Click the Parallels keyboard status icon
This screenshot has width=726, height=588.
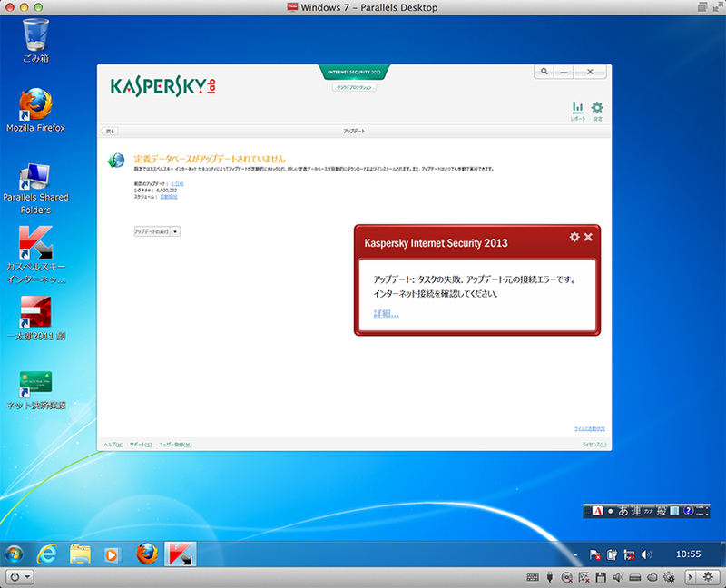tap(533, 577)
